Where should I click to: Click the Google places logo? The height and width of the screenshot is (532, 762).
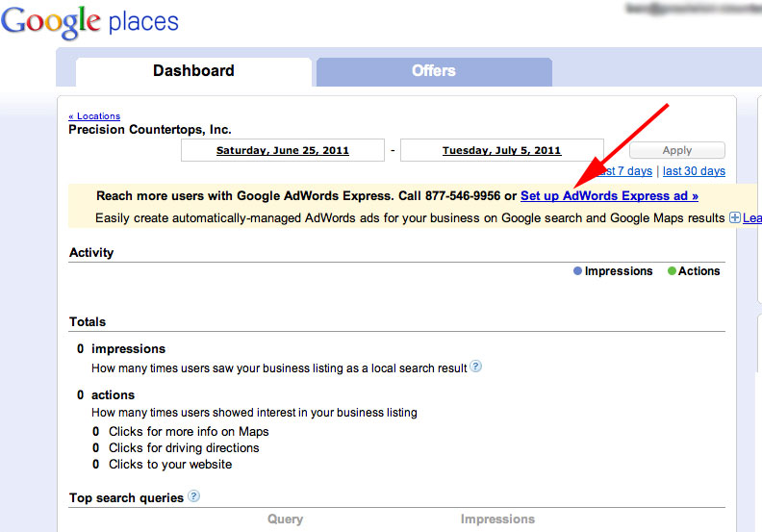pos(89,22)
